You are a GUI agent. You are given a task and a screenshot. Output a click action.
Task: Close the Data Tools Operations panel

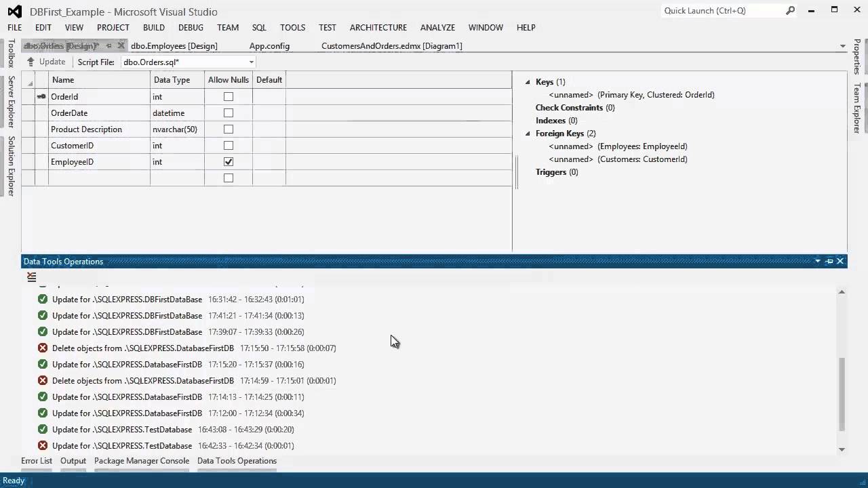click(x=840, y=261)
